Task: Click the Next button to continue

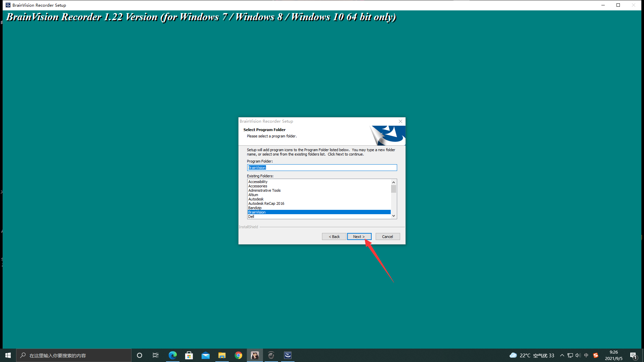Action: point(359,236)
